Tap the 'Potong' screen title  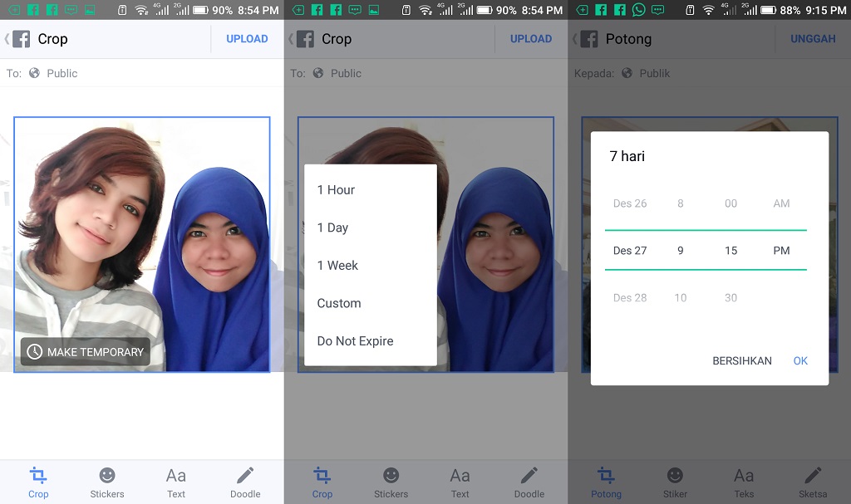tap(628, 39)
